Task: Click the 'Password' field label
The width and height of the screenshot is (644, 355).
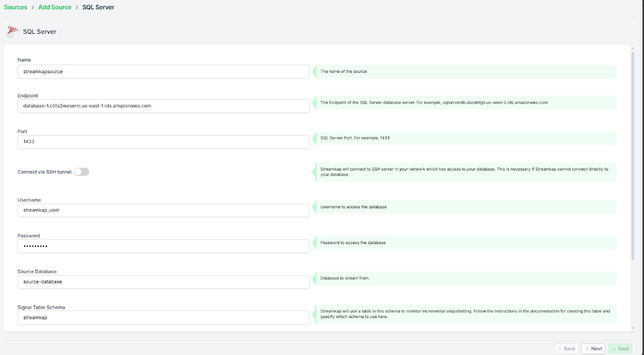Action: (29, 236)
